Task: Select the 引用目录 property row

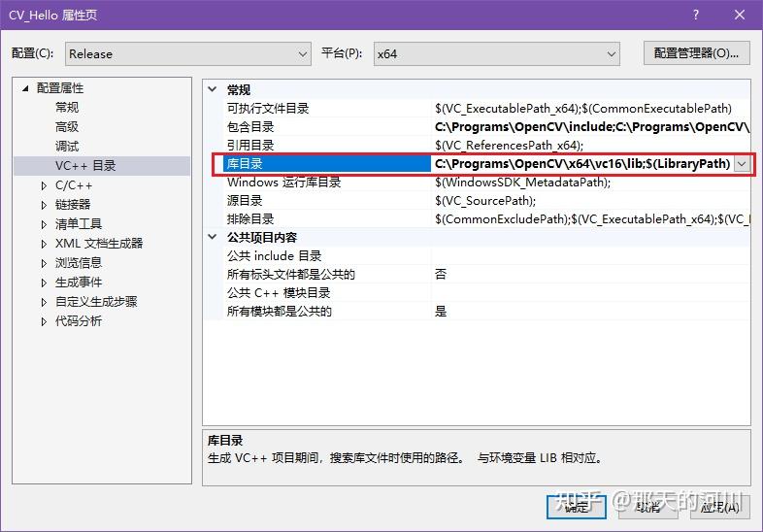Action: (486, 145)
